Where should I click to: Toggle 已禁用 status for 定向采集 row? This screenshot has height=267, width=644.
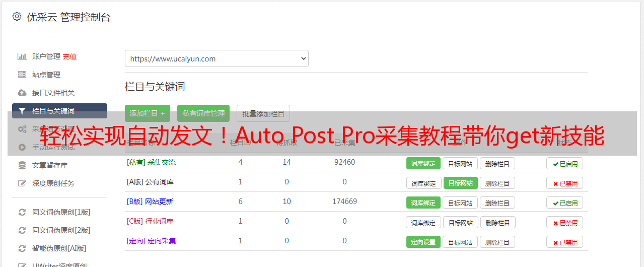[x=564, y=242]
